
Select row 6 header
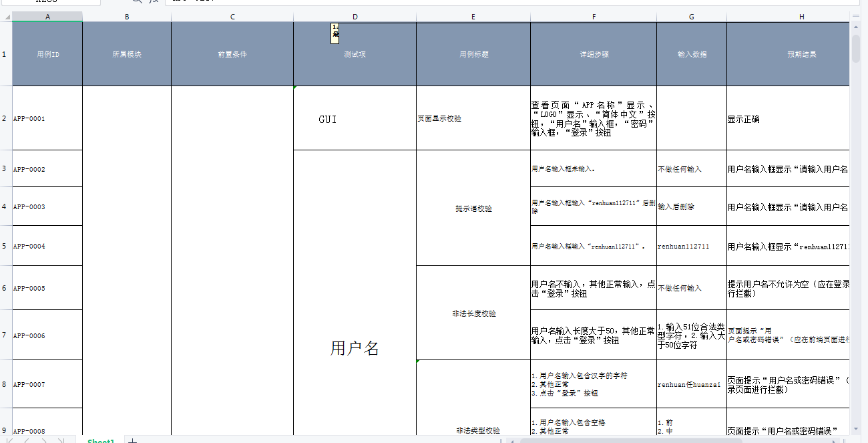[6, 288]
